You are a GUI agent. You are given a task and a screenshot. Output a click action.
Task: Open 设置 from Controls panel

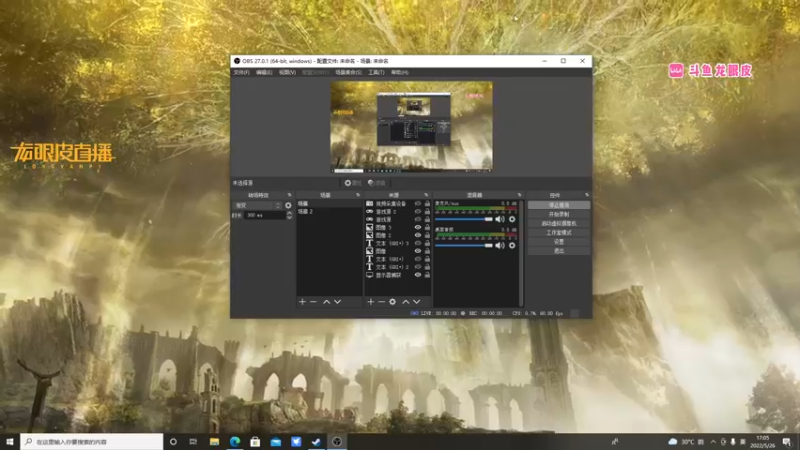(559, 242)
